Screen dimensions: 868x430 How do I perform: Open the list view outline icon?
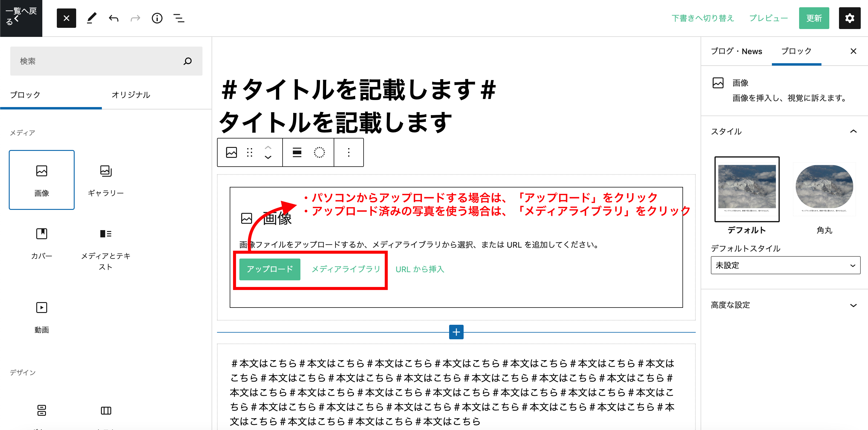179,18
